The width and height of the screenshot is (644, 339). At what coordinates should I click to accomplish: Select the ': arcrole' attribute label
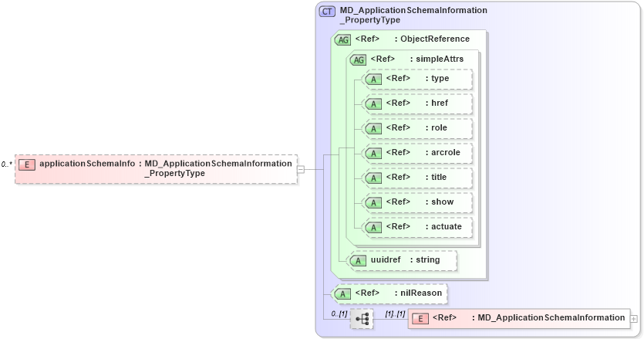(x=443, y=152)
